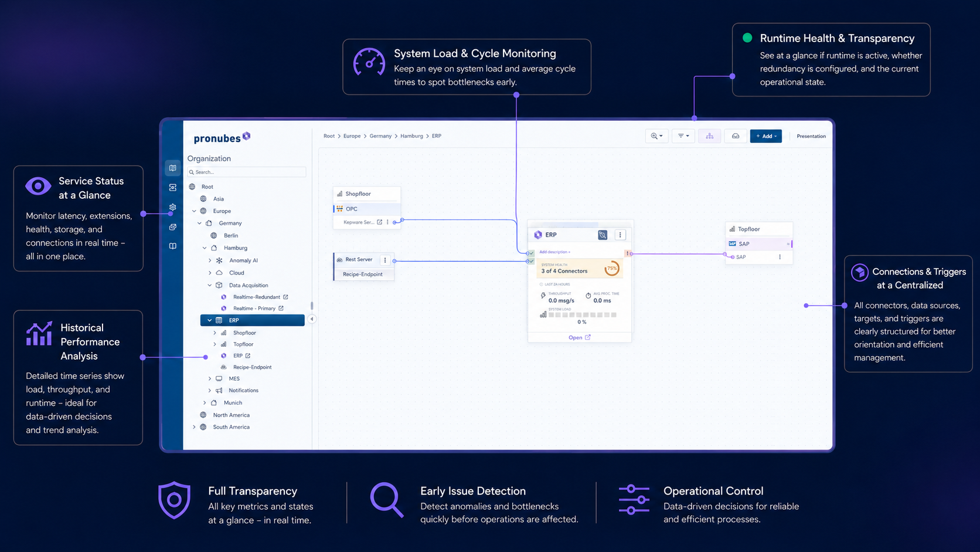
Task: Click the gauge dashboard toolbar icon
Action: pos(736,136)
